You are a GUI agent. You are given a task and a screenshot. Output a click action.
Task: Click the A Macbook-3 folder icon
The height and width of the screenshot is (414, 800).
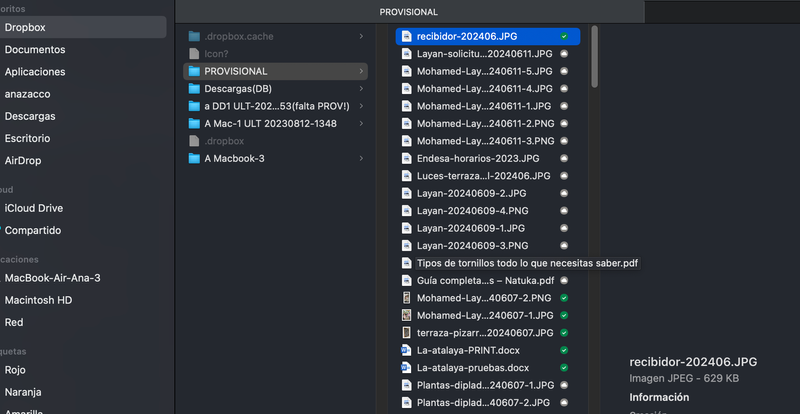pos(194,158)
